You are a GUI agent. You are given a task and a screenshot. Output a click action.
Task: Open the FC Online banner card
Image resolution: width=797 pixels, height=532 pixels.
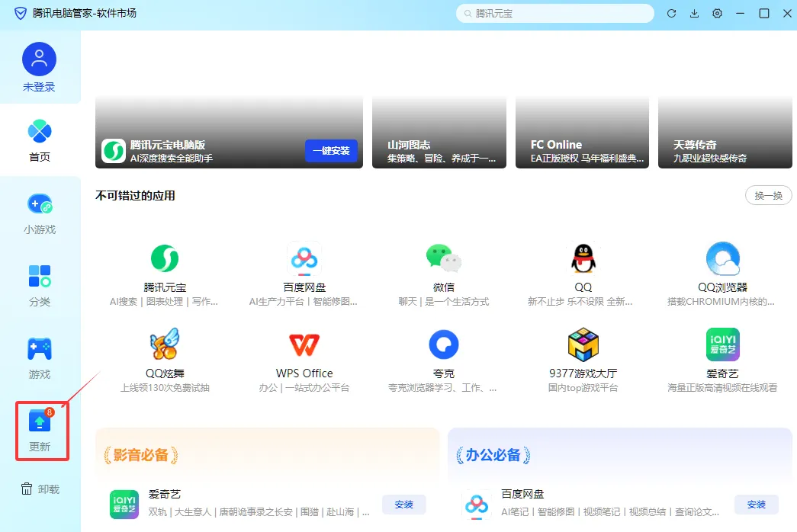[x=582, y=132]
